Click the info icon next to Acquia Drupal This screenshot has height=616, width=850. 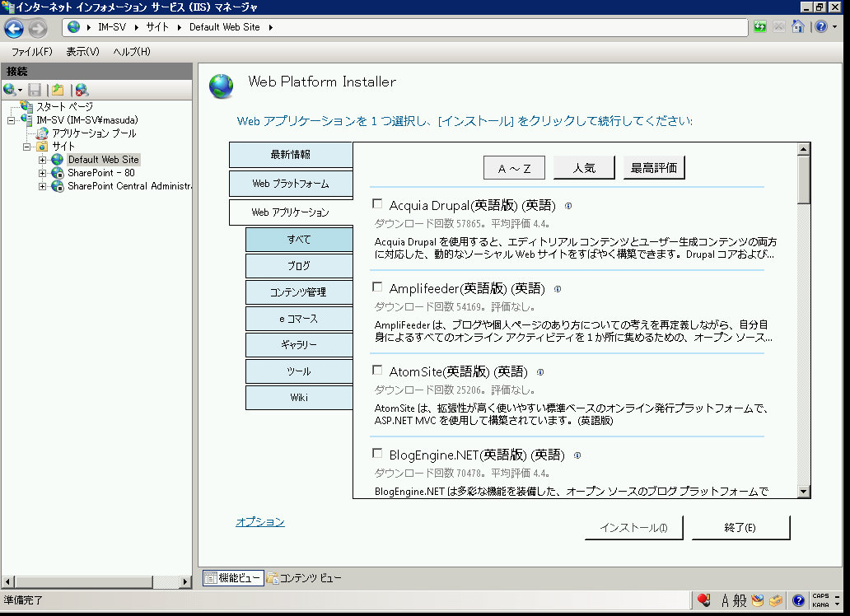point(568,206)
